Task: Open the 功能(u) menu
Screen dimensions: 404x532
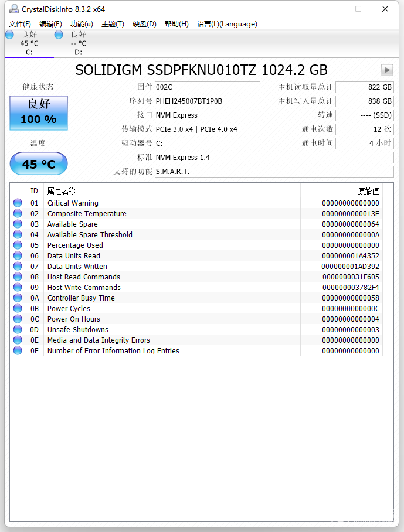Action: (82, 24)
